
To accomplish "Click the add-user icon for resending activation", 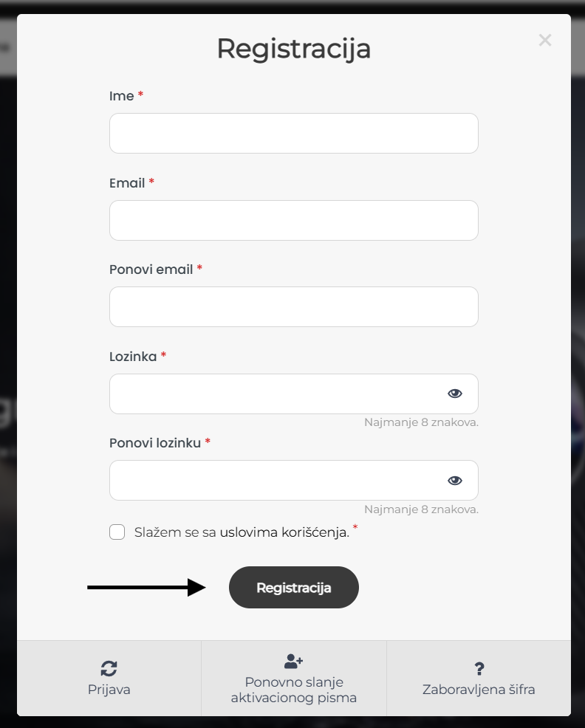I will (x=294, y=661).
